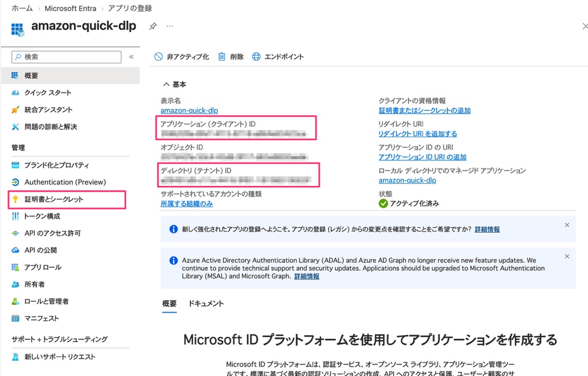This screenshot has width=588, height=376.
Task: Click the blurred application (client) ID value
Action: [x=234, y=134]
